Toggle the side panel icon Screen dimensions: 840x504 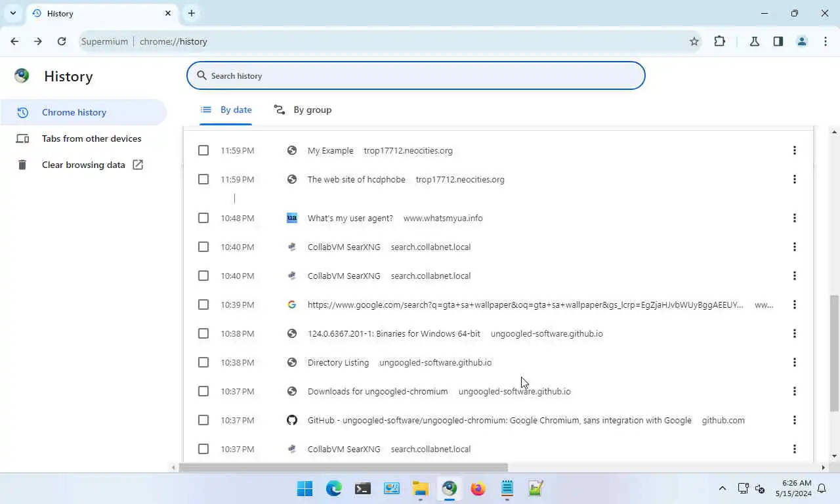tap(778, 41)
